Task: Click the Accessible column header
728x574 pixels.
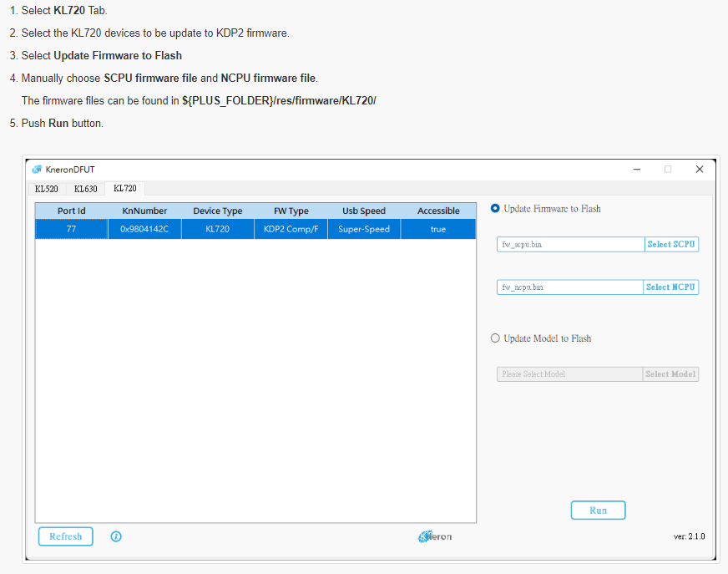Action: [x=438, y=211]
